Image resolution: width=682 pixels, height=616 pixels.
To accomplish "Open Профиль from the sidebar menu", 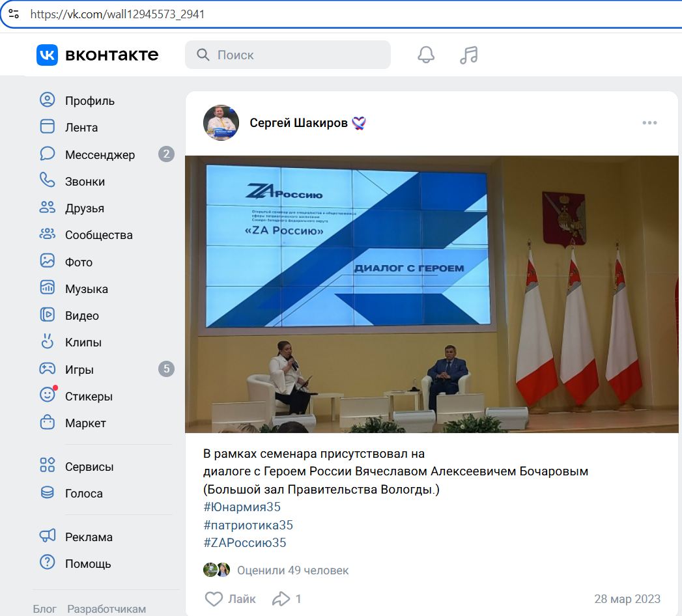I will pyautogui.click(x=90, y=101).
